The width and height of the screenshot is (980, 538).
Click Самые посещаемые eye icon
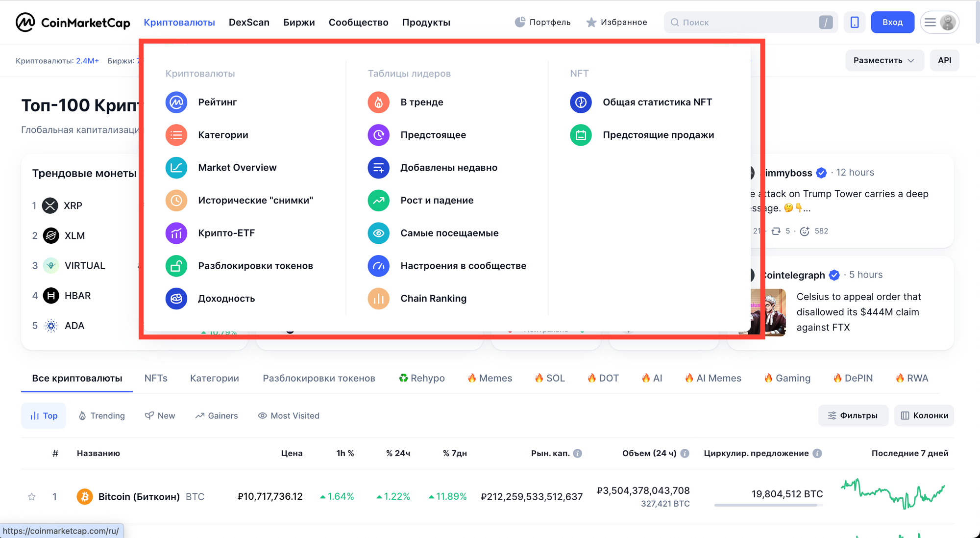point(378,233)
